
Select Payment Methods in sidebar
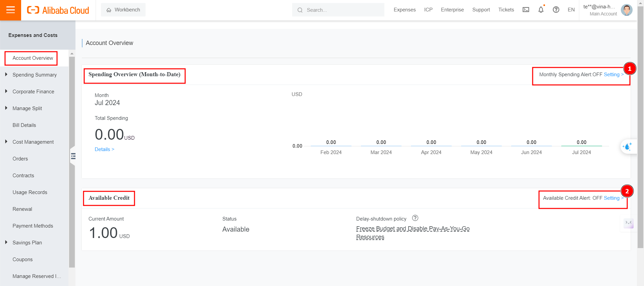pyautogui.click(x=33, y=226)
